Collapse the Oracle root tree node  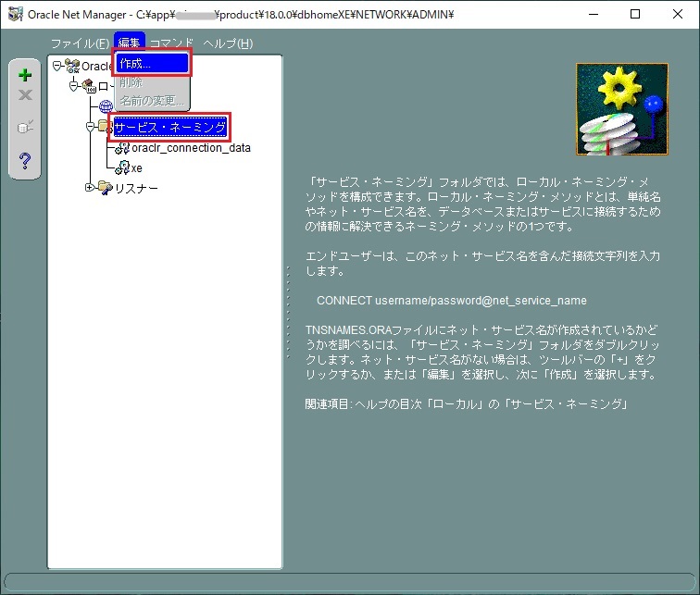(x=56, y=66)
